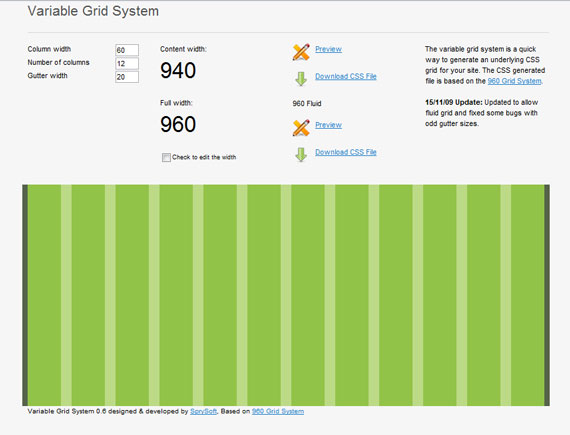The image size is (570, 435).
Task: Click the pencil-ruler icon beside the top Preview link
Action: point(301,52)
